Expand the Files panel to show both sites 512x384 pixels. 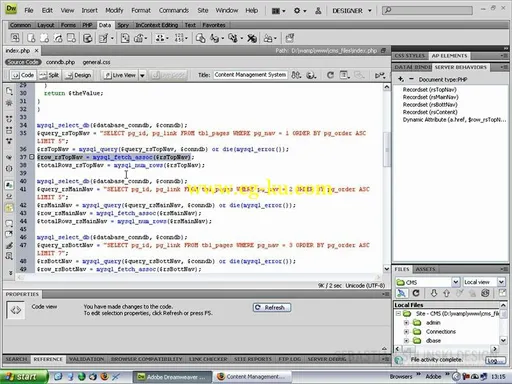pos(502,293)
